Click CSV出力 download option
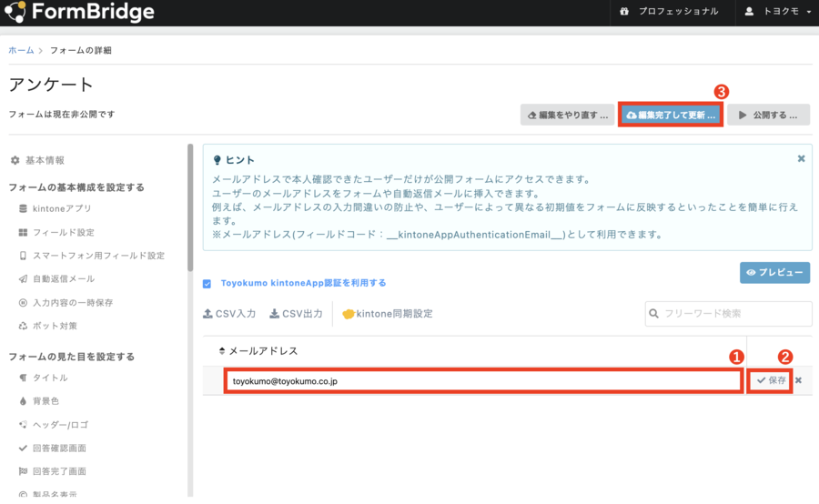 click(296, 313)
